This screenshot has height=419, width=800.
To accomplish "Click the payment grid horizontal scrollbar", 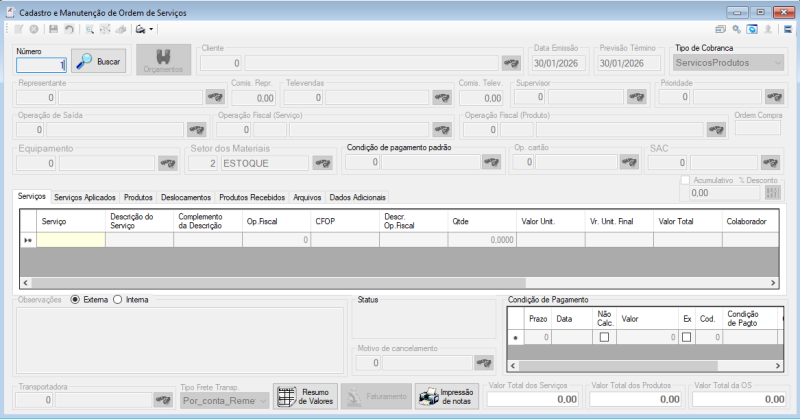I will coord(618,366).
